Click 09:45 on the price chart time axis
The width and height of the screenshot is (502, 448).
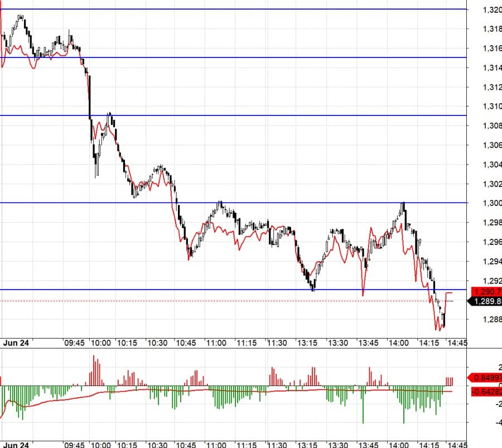[74, 343]
